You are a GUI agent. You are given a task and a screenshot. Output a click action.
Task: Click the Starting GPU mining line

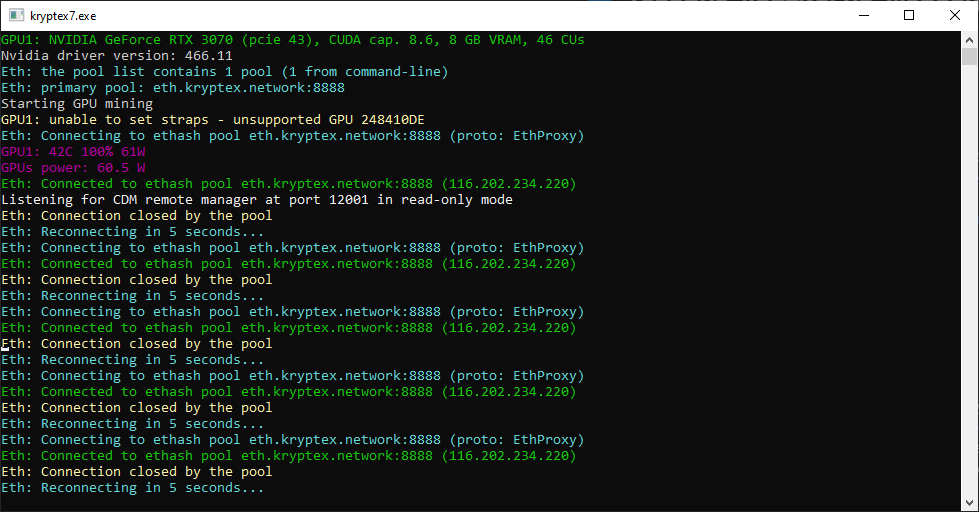pos(77,104)
